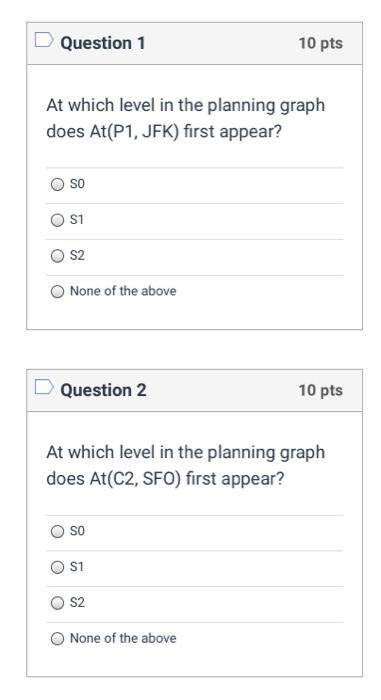The width and height of the screenshot is (381, 700).
Task: Click the Question 1 header title
Action: pyautogui.click(x=103, y=43)
